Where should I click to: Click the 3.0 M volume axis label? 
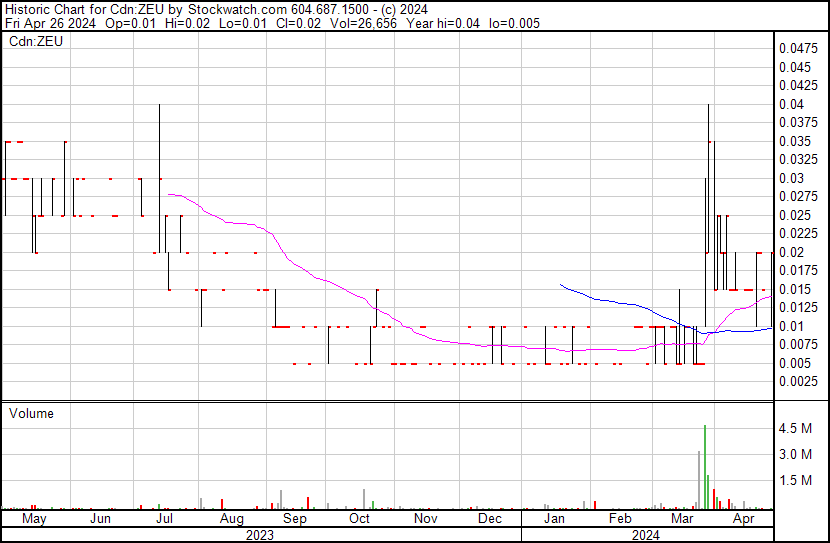795,454
